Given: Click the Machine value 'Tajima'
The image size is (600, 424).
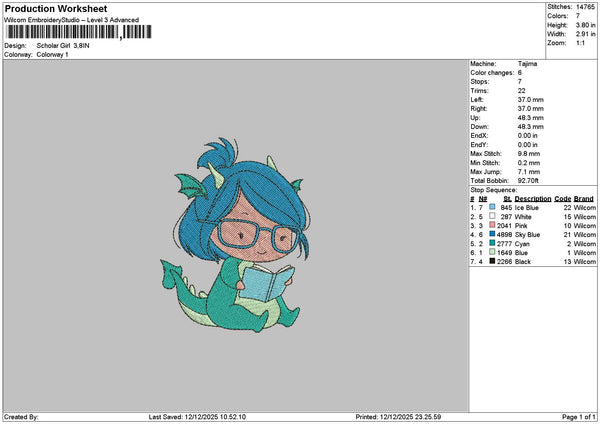Looking at the screenshot, I should click(x=527, y=64).
